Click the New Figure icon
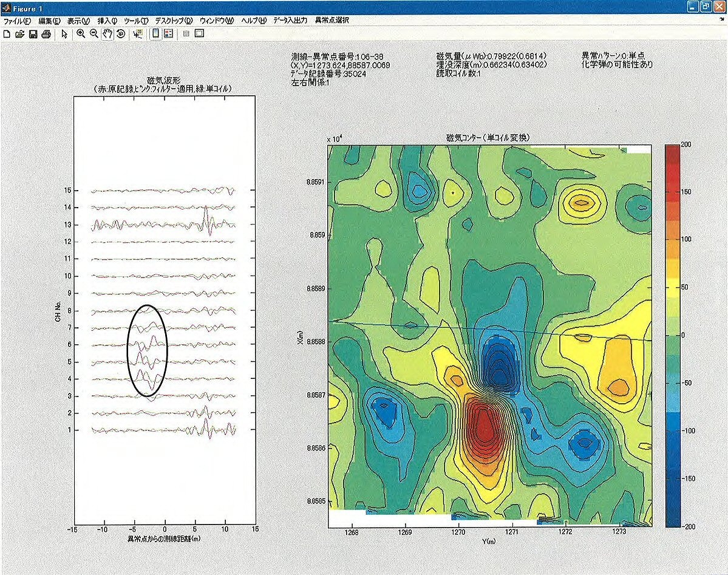Screen dimensions: 728x575 (7, 34)
